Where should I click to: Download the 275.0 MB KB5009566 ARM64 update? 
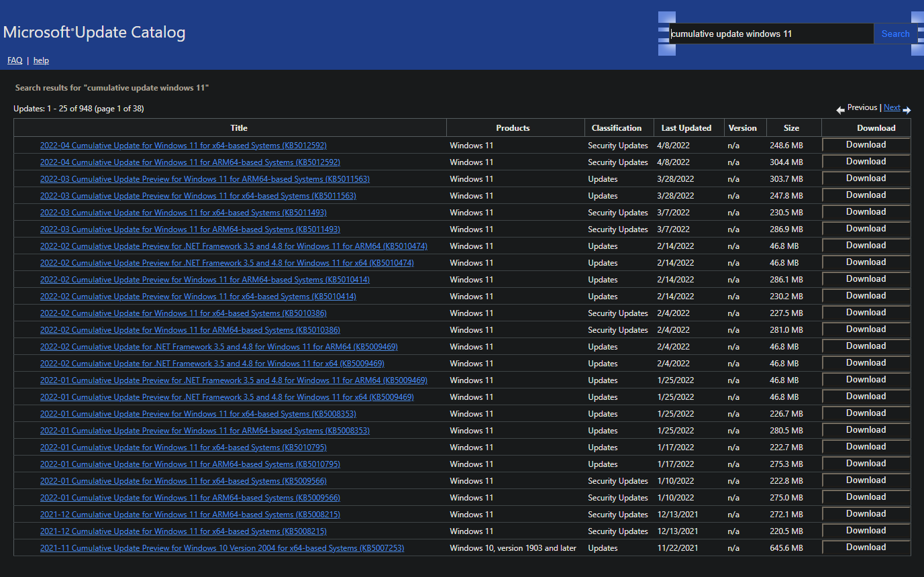[866, 497]
